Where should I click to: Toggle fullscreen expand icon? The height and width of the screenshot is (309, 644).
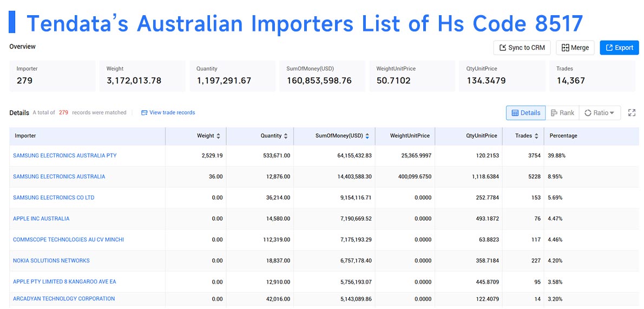pos(632,113)
